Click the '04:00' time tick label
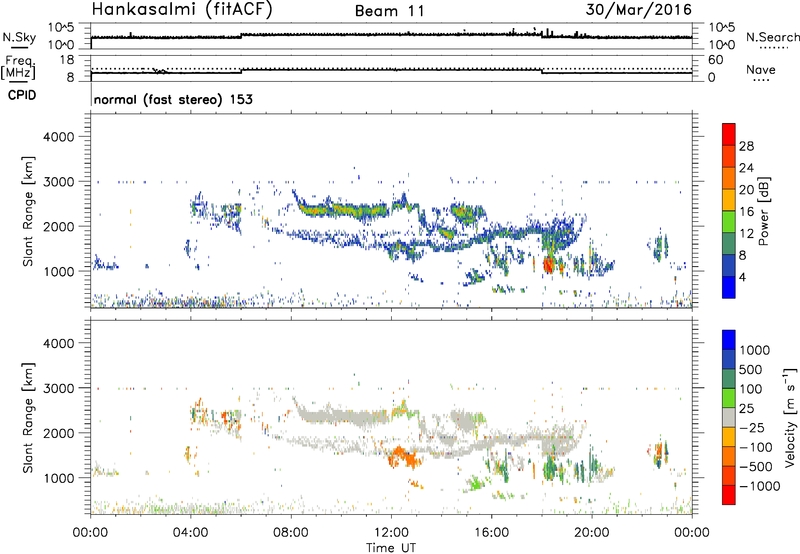This screenshot has height=554, width=800. tap(190, 533)
